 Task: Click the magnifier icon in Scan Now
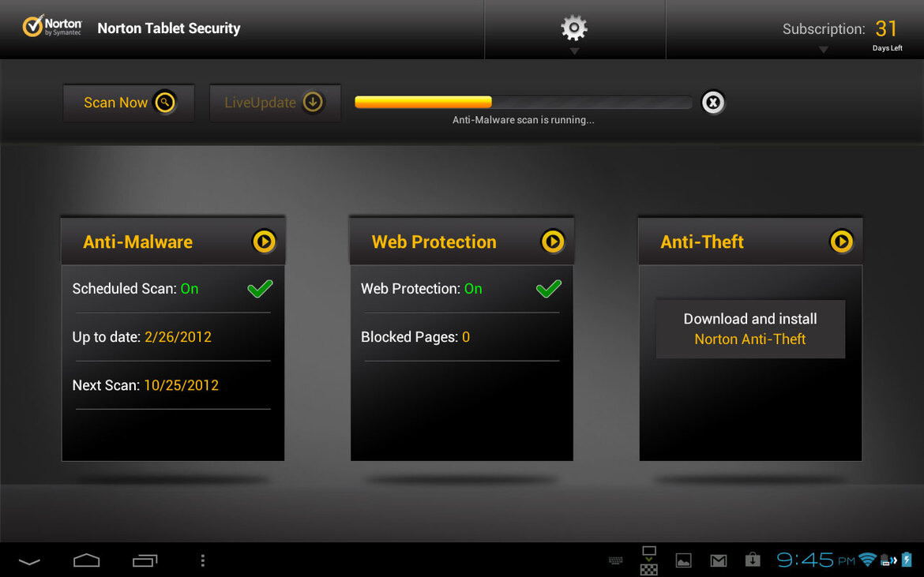click(165, 103)
